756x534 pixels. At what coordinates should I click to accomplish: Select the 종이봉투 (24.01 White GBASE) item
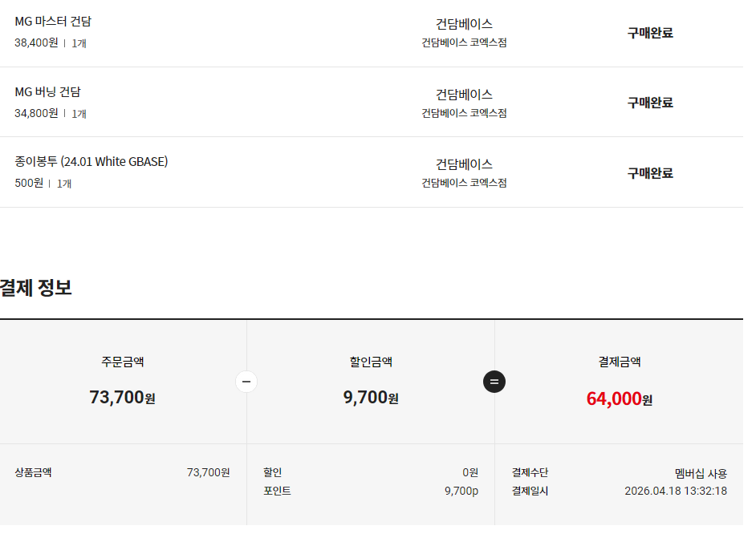[x=91, y=162]
